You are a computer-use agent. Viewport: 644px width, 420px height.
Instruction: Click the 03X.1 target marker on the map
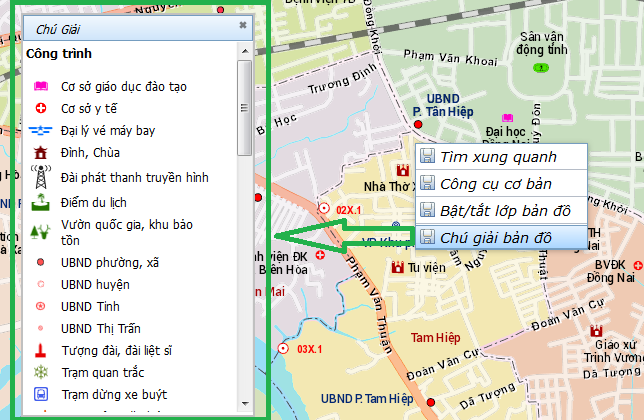(x=283, y=349)
